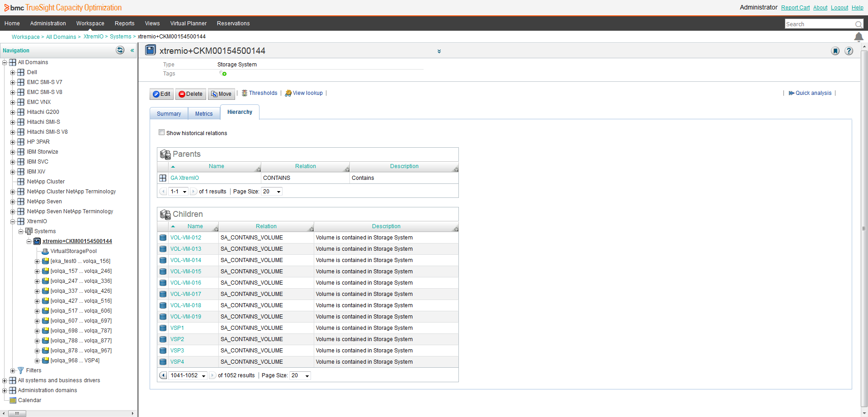Go to All Domains breadcrumb
Screen dimensions: 868x417
[61, 37]
